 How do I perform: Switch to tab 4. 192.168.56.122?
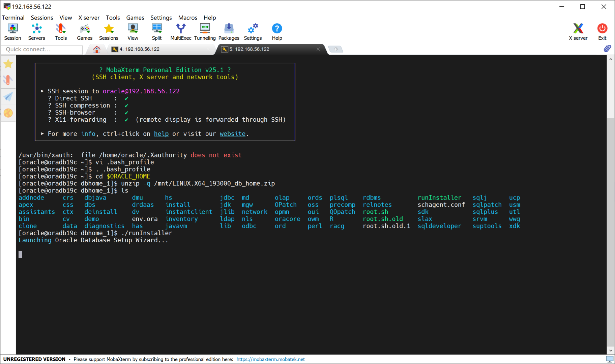[x=161, y=49]
